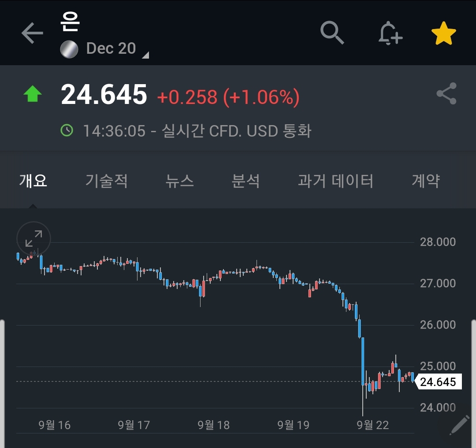Switch to the 기술적 tab
The image size is (476, 448).
coord(106,181)
